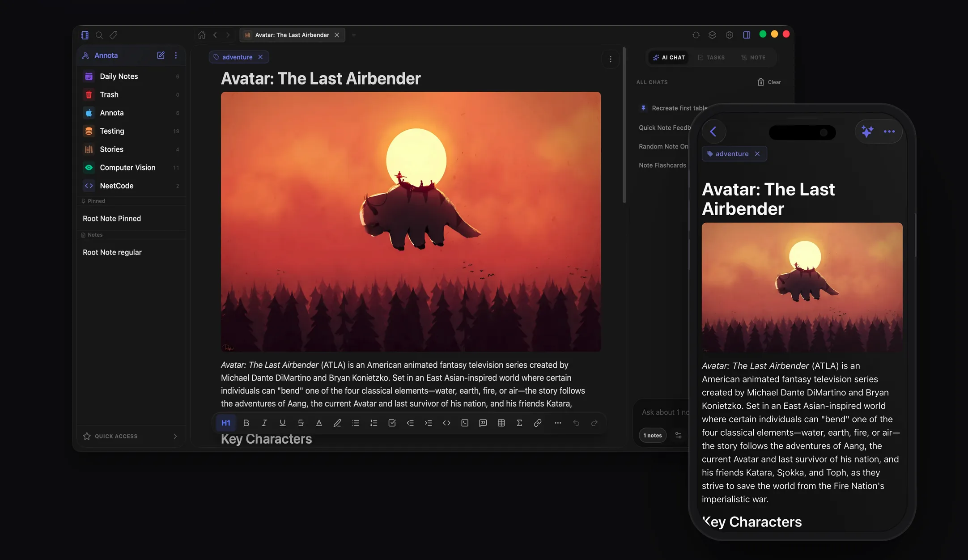Increase indent in toolbar
Screen dimensions: 968x560
coord(429,423)
